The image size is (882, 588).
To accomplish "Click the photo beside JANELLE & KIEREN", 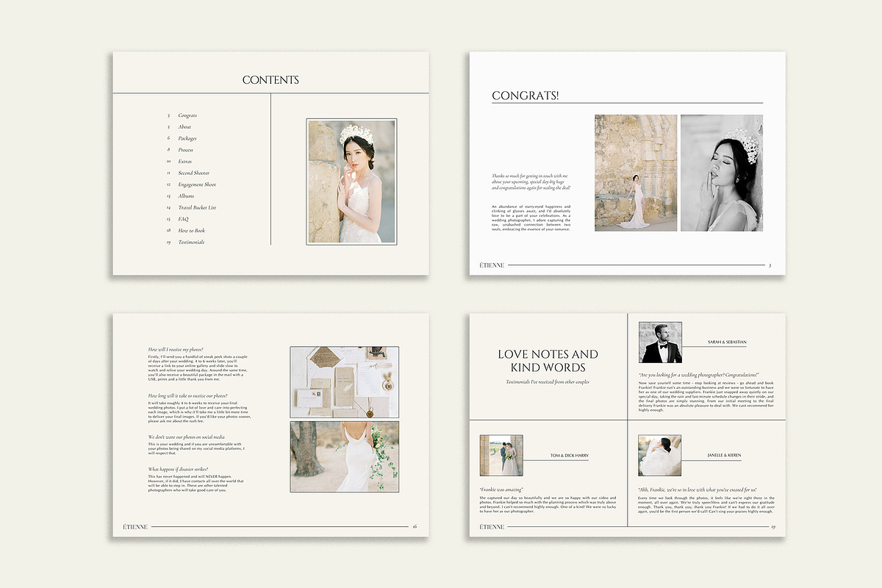I will coord(659,456).
